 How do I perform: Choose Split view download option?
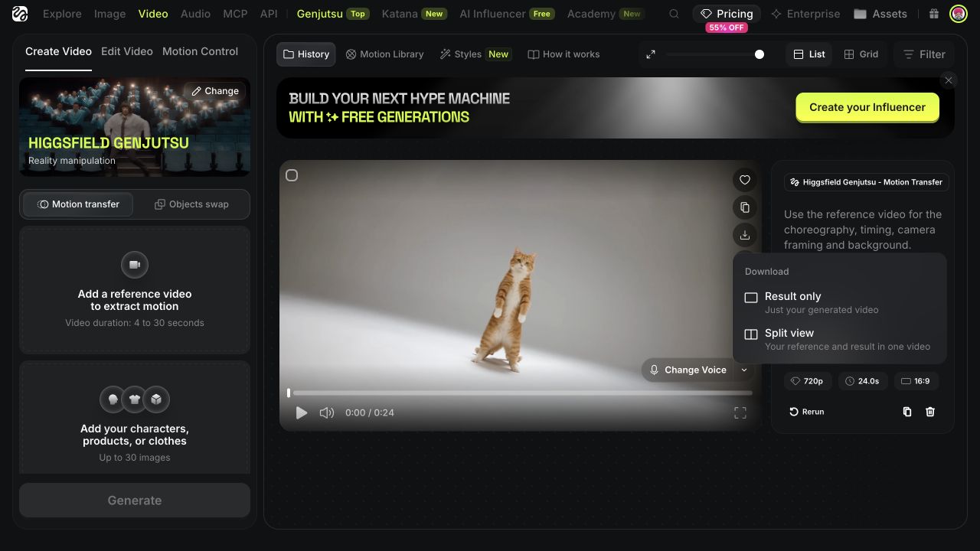(x=840, y=339)
